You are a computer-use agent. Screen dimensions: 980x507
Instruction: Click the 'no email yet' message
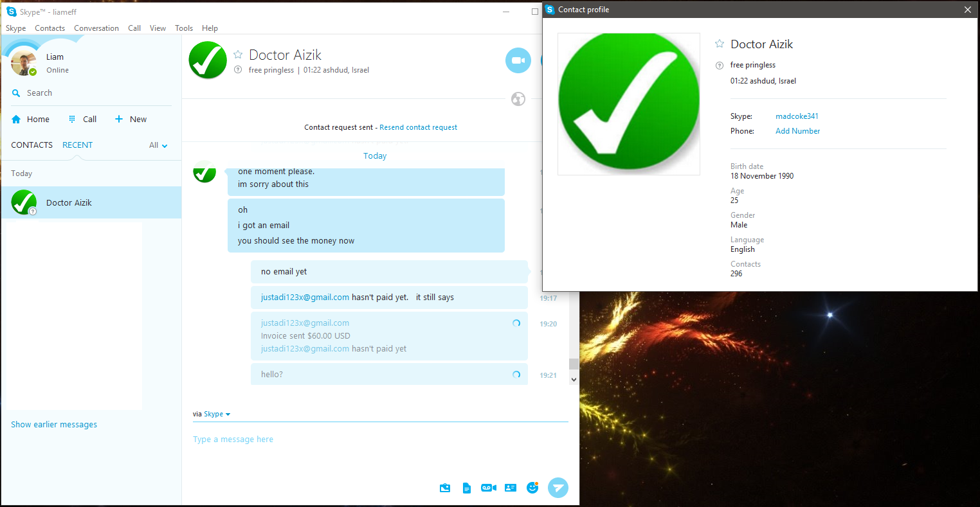pos(389,272)
